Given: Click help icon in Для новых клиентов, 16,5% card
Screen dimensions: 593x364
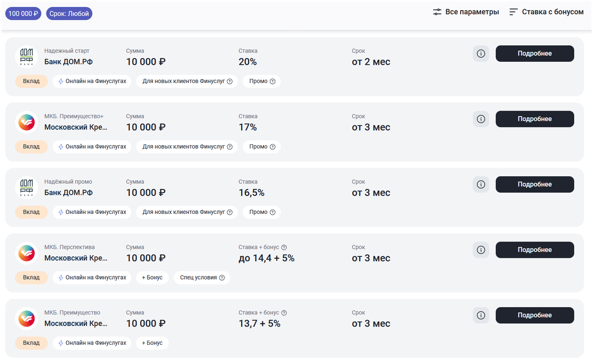Looking at the screenshot, I should 230,212.
